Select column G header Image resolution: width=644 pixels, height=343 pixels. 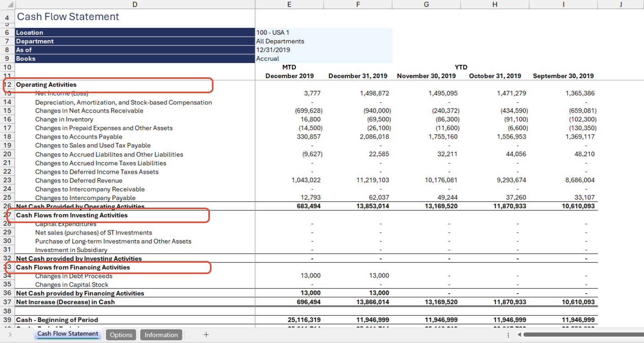click(x=426, y=4)
